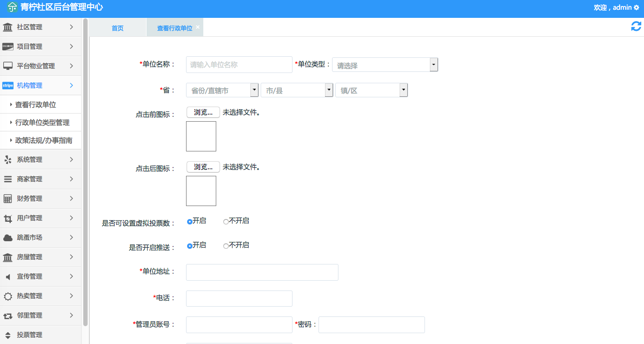Click the 平台物业管理 monitor icon
This screenshot has width=644, height=344.
tap(8, 66)
